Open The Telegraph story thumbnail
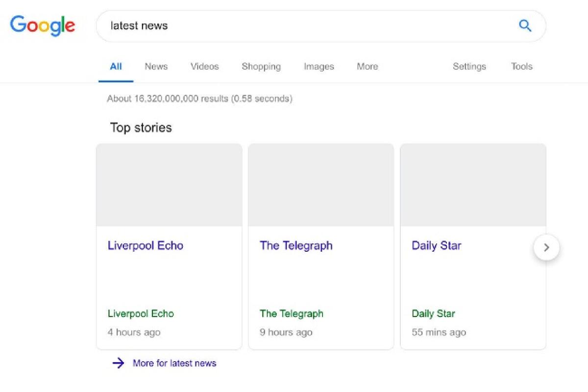Viewport: 588px width, 392px height. [321, 184]
